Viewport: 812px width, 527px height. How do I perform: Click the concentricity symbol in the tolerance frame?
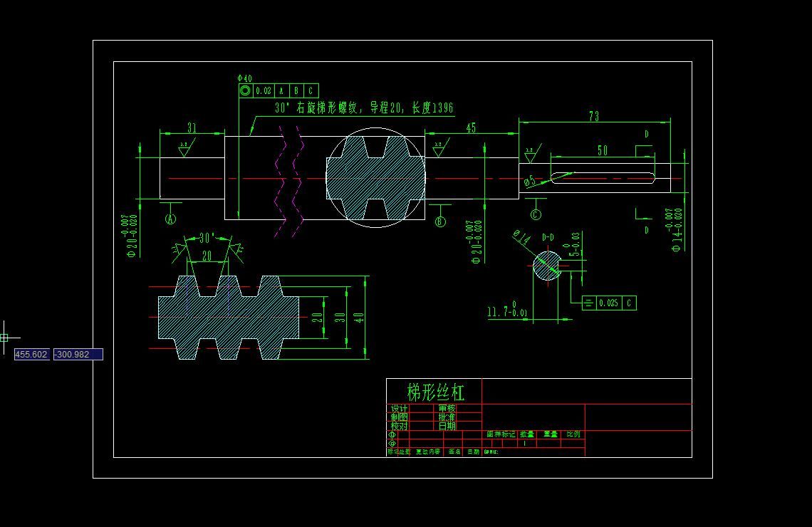(246, 90)
